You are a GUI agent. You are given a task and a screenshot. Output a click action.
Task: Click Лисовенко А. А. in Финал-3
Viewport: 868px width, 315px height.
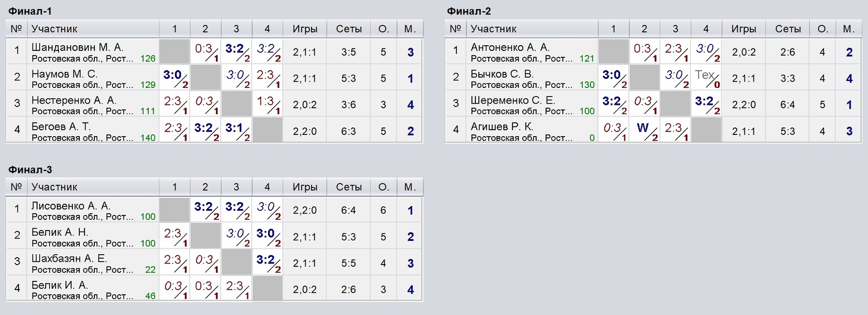pyautogui.click(x=71, y=206)
